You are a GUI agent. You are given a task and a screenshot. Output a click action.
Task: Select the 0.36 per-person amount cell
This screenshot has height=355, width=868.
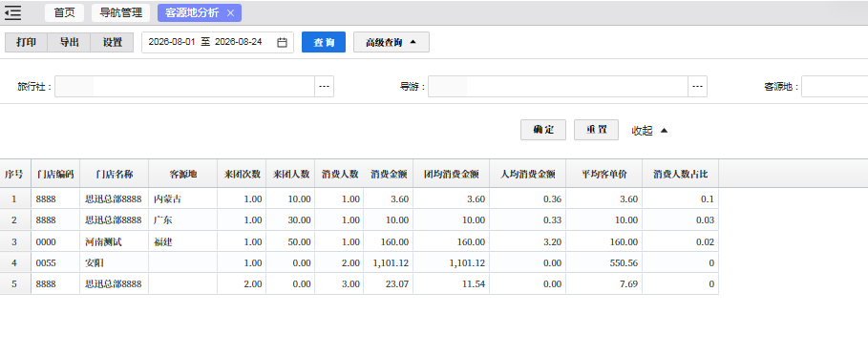[527, 199]
